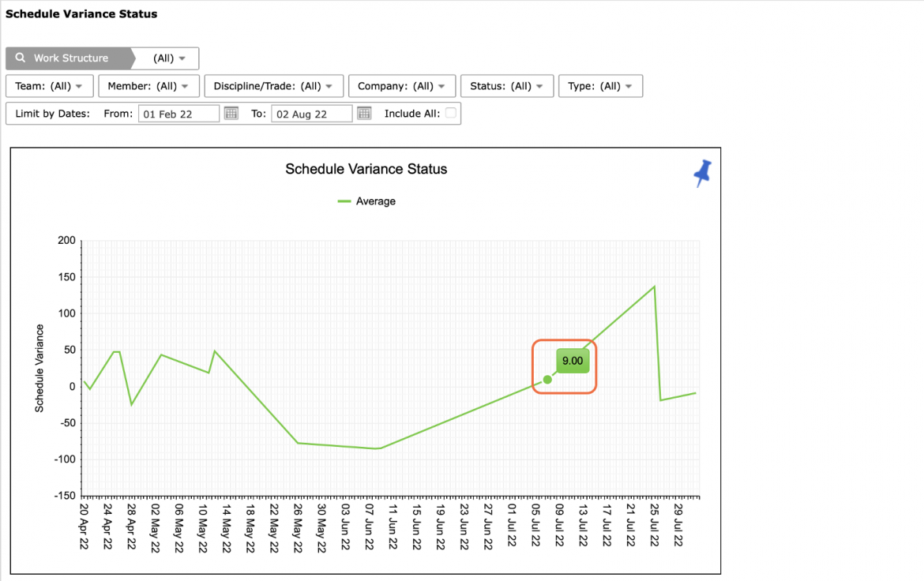Click the Work Structure search magnifier icon
This screenshot has height=581, width=924.
tap(21, 58)
